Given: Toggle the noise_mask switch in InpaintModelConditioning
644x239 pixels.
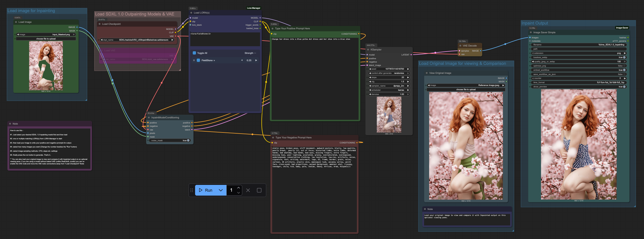Looking at the screenshot, I should (x=188, y=140).
